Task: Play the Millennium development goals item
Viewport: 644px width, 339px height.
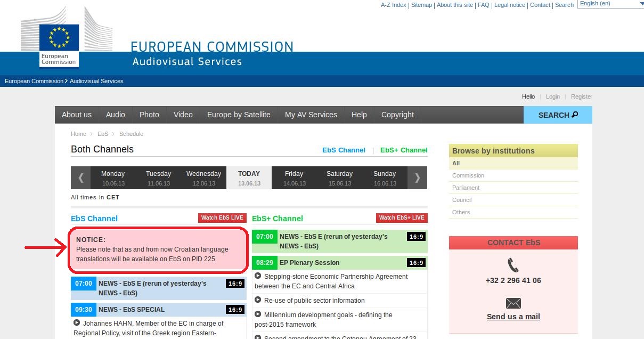Action: point(258,314)
